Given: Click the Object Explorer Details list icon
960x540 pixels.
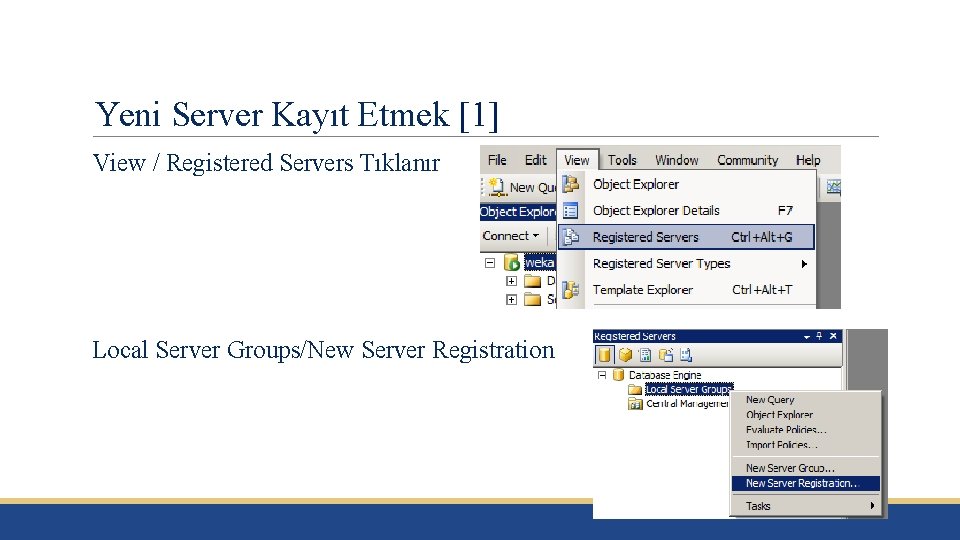Looking at the screenshot, I should (571, 211).
